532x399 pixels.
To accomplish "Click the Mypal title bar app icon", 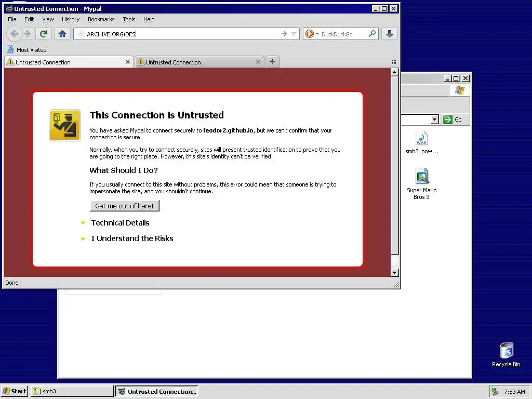I will [x=9, y=9].
